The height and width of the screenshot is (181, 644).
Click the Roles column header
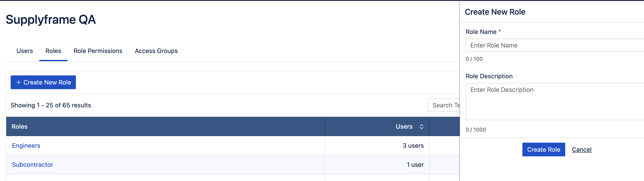pos(20,126)
